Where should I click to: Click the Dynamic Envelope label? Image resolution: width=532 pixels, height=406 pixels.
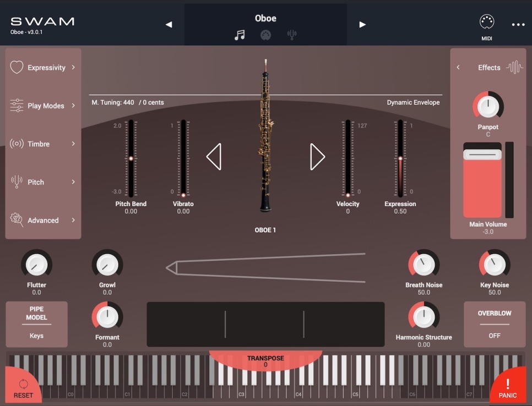pyautogui.click(x=413, y=102)
